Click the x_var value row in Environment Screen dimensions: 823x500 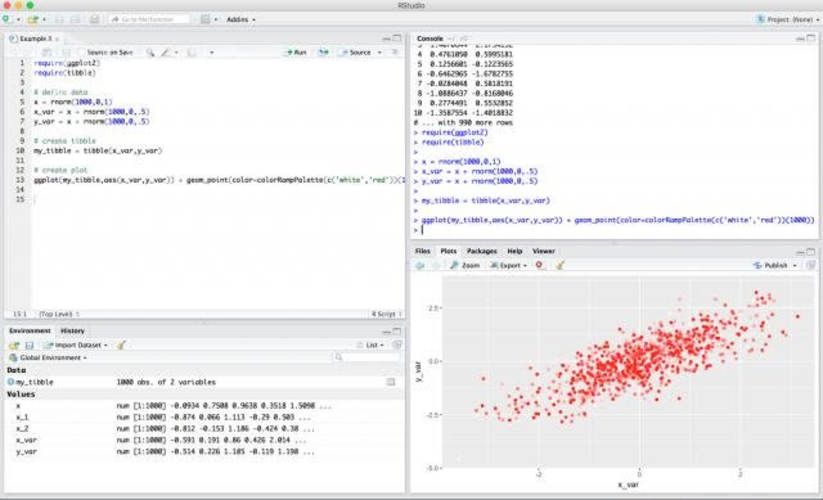point(205,440)
